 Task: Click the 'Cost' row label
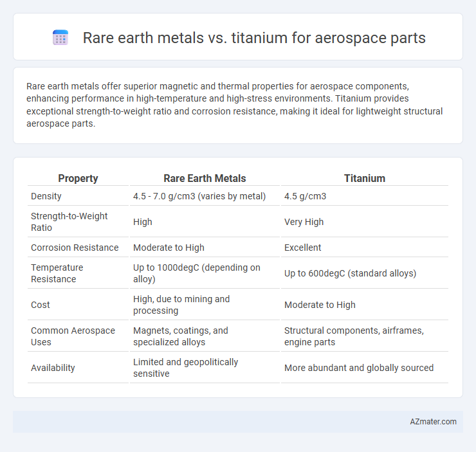coord(41,305)
